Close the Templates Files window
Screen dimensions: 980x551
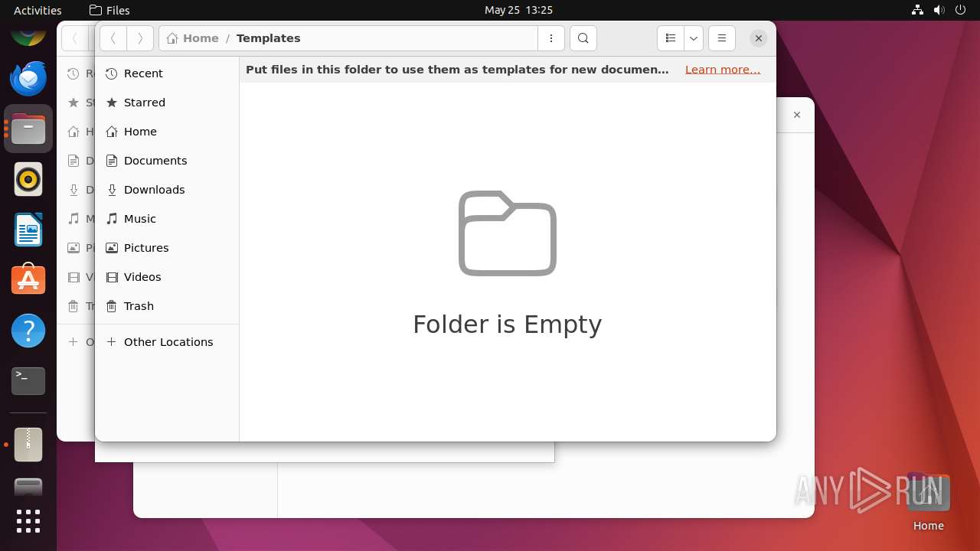click(x=758, y=38)
